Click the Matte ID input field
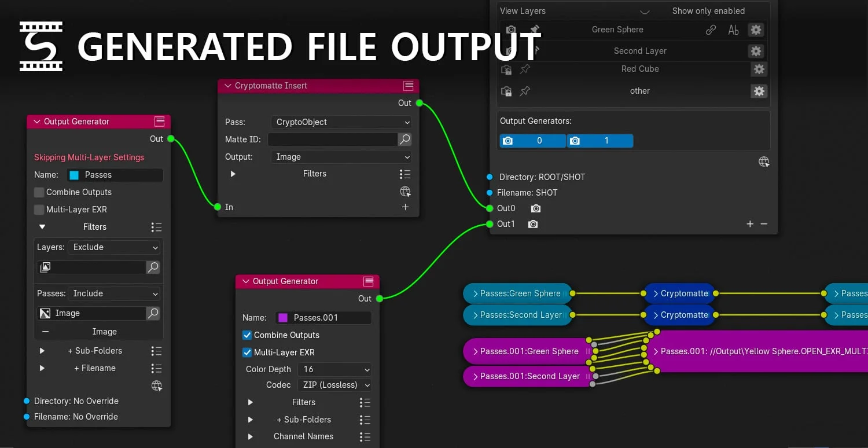Image resolution: width=868 pixels, height=448 pixels. click(333, 139)
